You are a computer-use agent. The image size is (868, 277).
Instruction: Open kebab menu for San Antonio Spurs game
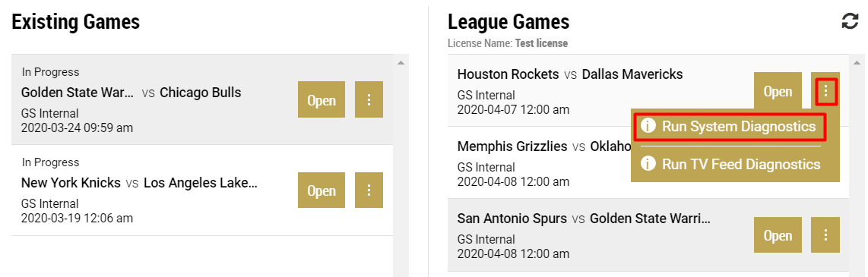(825, 235)
